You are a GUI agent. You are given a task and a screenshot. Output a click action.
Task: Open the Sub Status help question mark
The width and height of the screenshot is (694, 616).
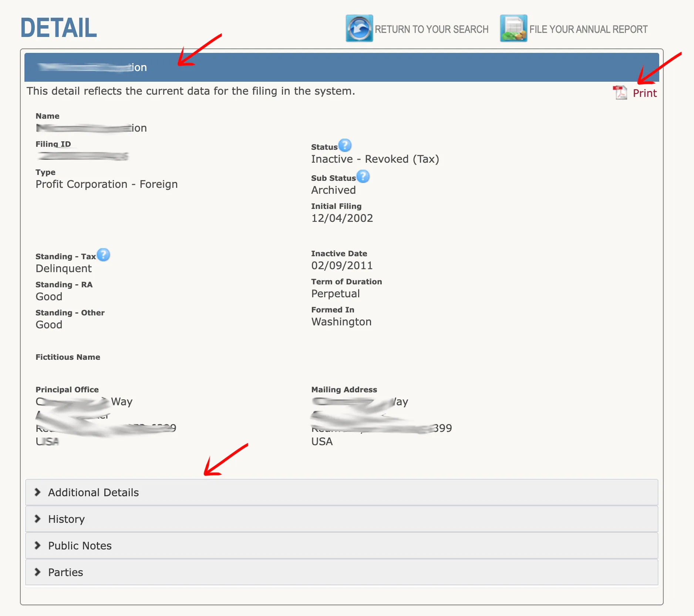pyautogui.click(x=363, y=176)
